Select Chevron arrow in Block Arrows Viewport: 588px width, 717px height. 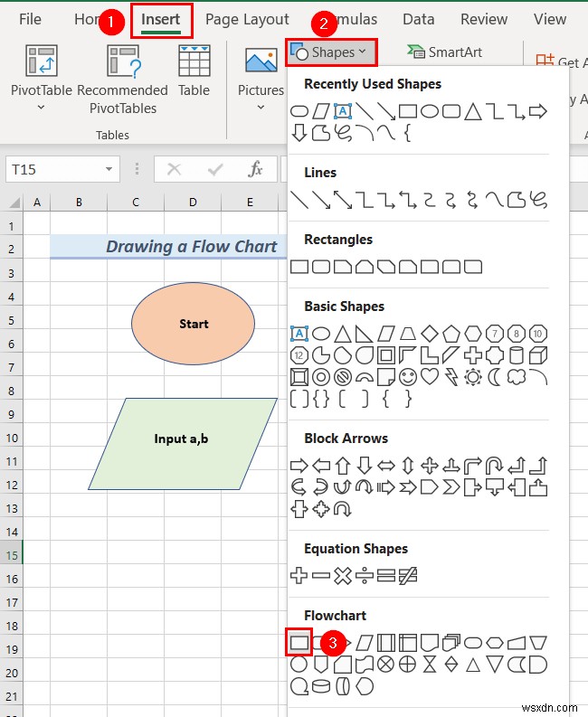pos(451,487)
